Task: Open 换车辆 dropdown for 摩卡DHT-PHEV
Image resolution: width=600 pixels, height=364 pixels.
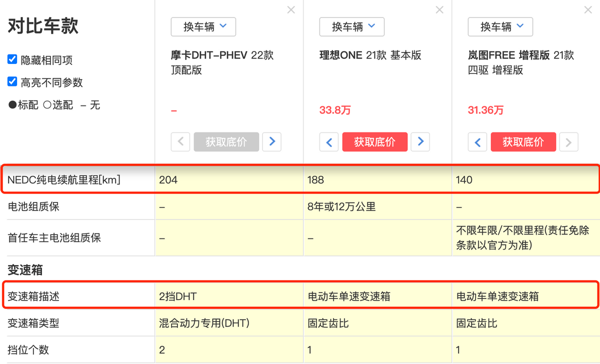Action: (x=203, y=26)
